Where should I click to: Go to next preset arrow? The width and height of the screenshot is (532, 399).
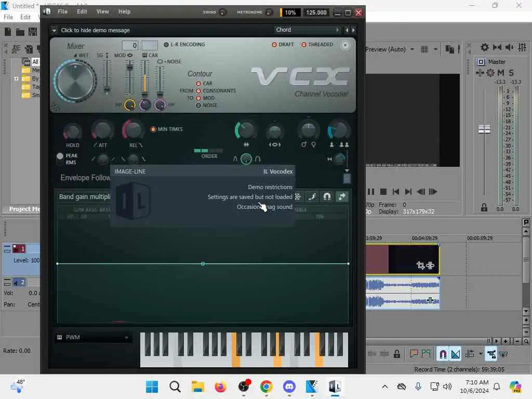[353, 30]
